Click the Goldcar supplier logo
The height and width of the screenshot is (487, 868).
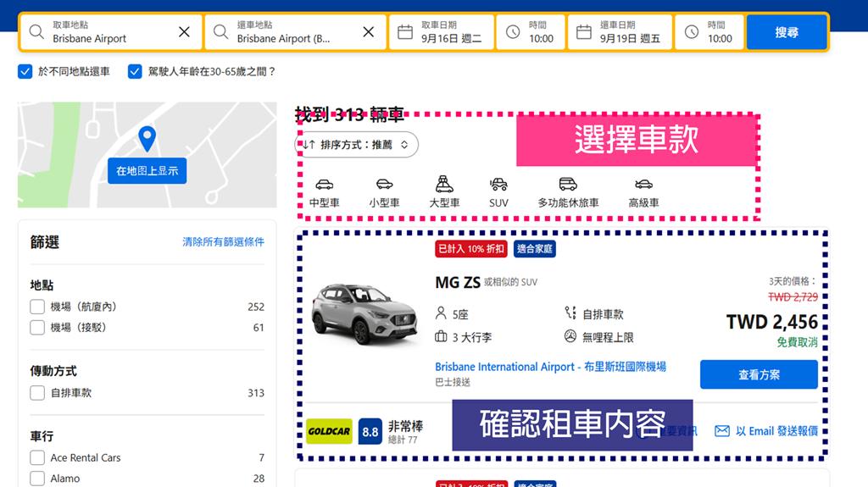point(330,431)
